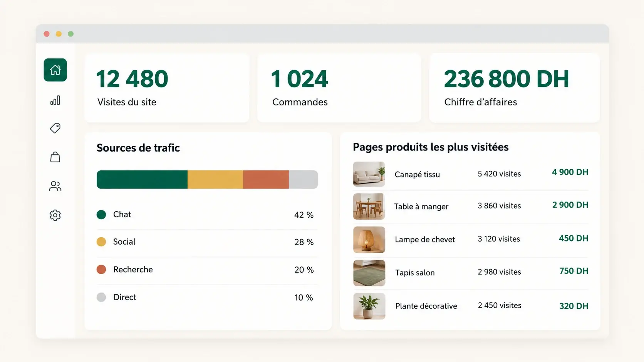Open the Tapis salon product link
The width and height of the screenshot is (644, 362).
415,273
